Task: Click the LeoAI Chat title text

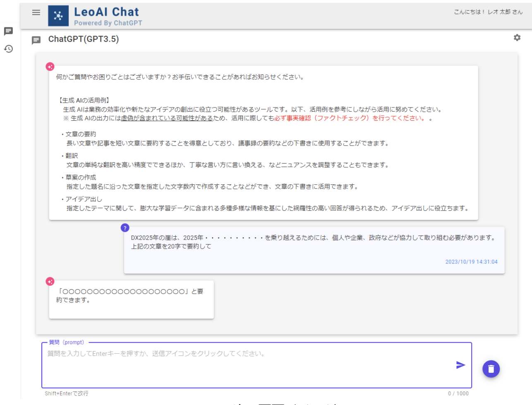Action: click(106, 12)
